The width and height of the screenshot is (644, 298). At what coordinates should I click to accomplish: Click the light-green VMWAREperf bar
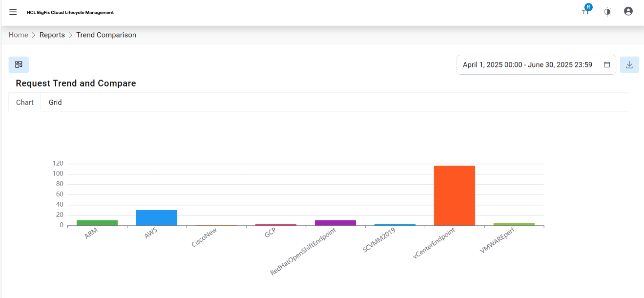click(514, 224)
